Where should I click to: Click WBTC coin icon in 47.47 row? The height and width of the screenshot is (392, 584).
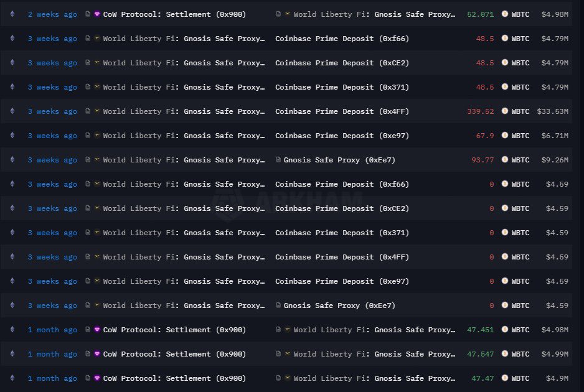point(505,378)
